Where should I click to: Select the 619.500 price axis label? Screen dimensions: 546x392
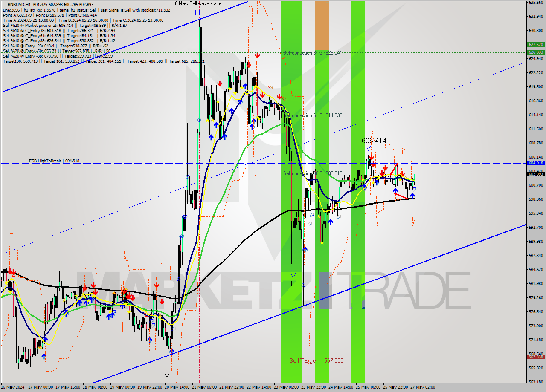pos(535,87)
